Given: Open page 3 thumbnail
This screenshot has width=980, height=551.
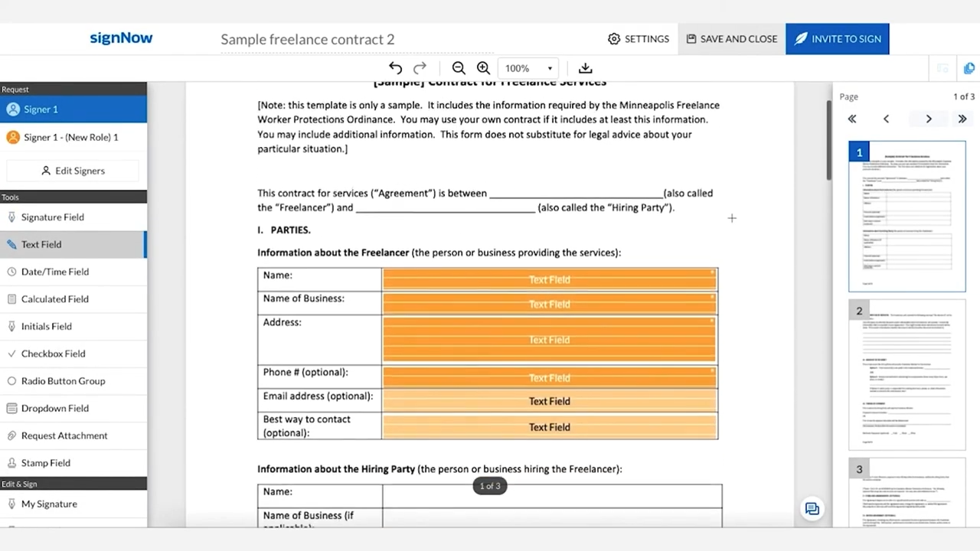Looking at the screenshot, I should (907, 491).
